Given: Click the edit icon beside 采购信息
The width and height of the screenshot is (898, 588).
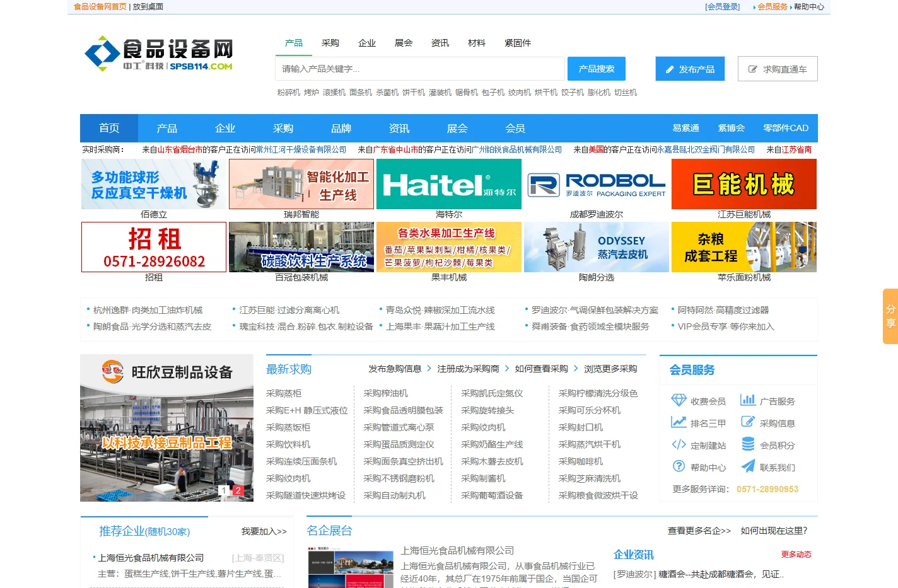Looking at the screenshot, I should tap(748, 422).
